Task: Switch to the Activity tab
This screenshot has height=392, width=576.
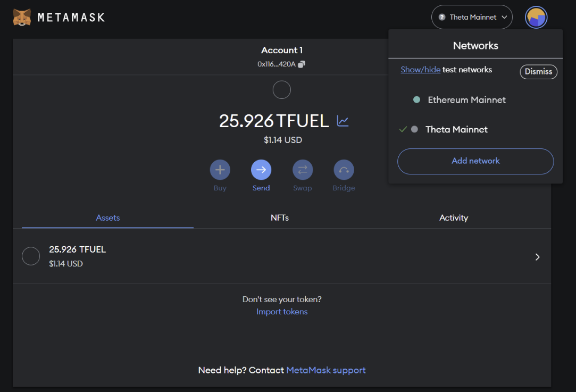Action: (454, 218)
